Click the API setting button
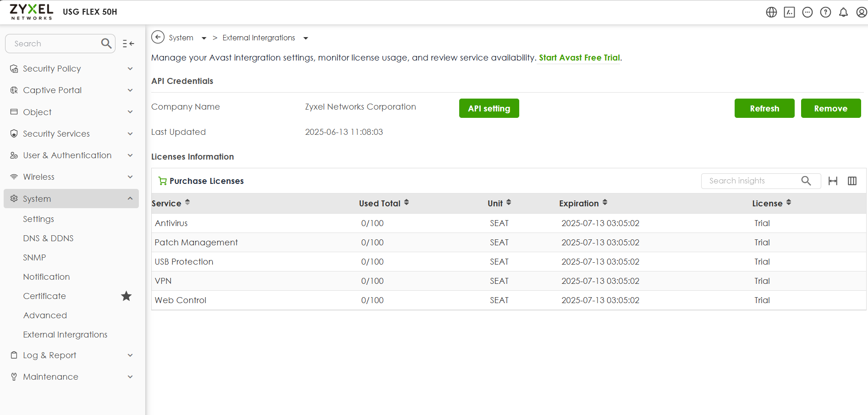Viewport: 868px width, 415px height. point(489,108)
